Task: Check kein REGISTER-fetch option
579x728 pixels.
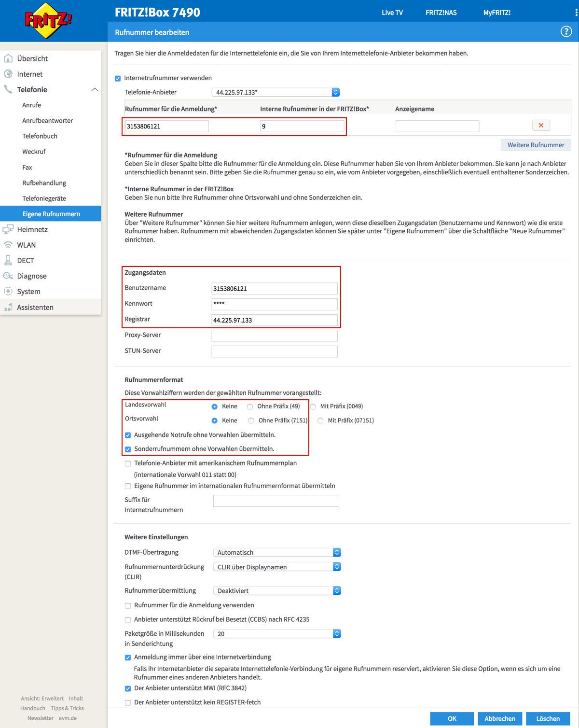Action: point(128,703)
